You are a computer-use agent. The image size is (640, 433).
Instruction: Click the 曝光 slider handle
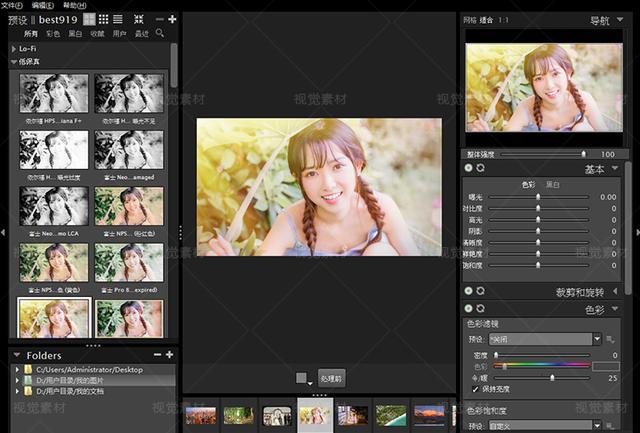tap(538, 197)
